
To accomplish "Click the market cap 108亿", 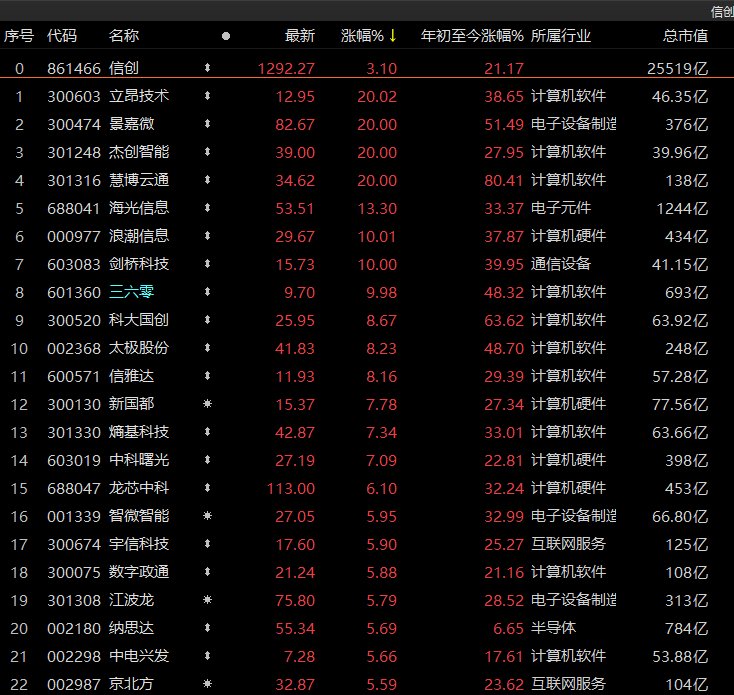I will click(687, 573).
